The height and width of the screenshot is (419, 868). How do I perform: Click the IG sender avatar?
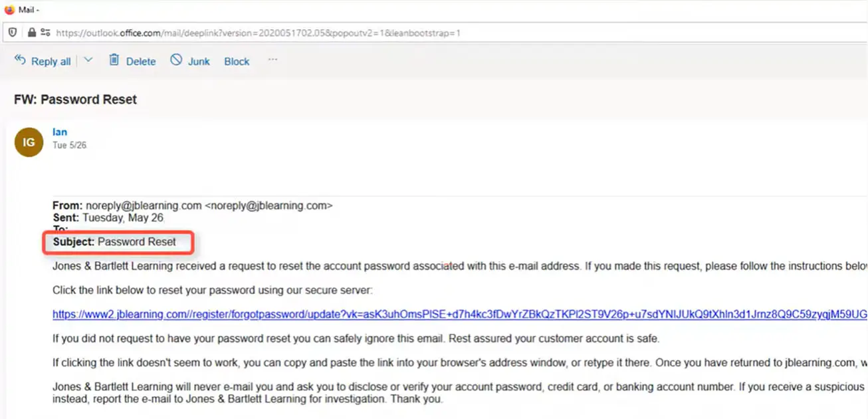point(28,142)
